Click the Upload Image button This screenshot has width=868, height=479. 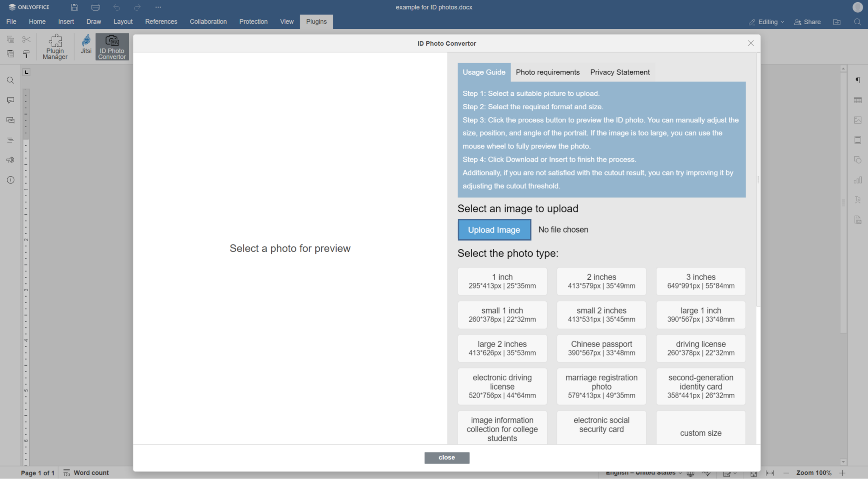493,229
